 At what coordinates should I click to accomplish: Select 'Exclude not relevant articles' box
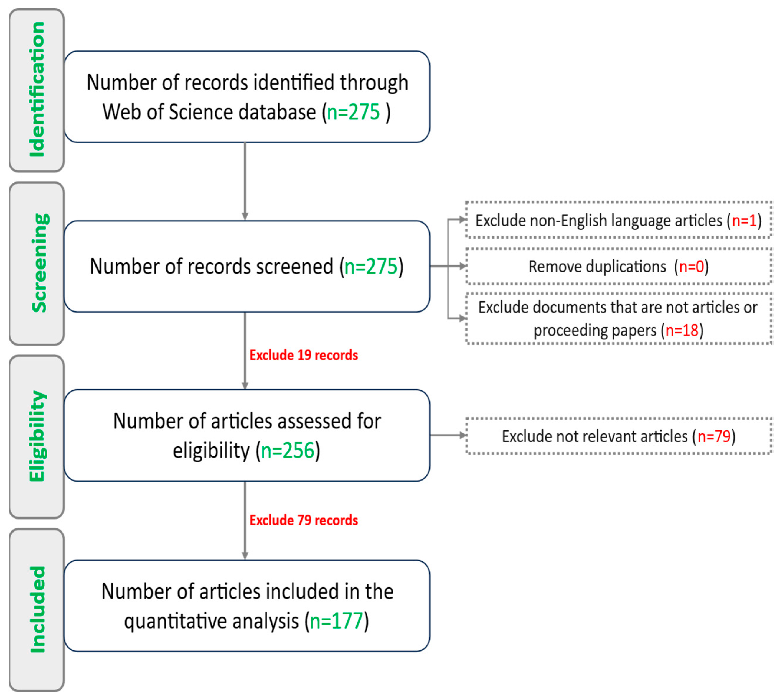pyautogui.click(x=618, y=436)
